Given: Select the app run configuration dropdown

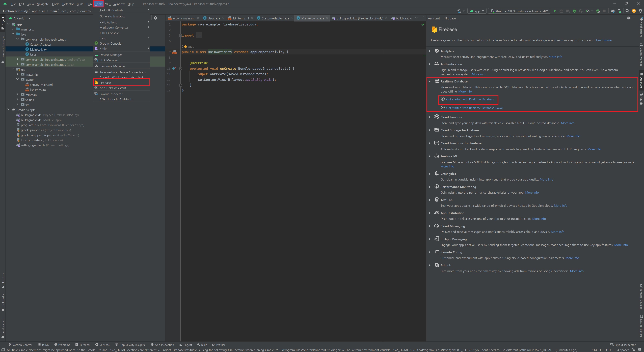Looking at the screenshot, I should pyautogui.click(x=477, y=11).
